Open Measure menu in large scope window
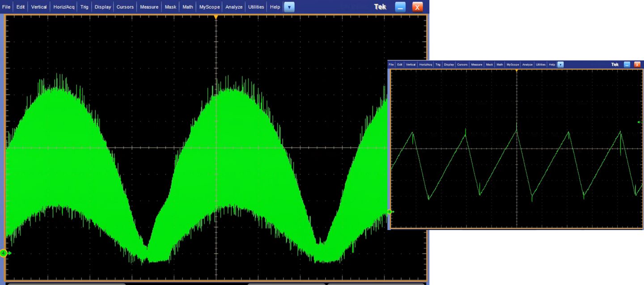Image resolution: width=644 pixels, height=285 pixels. [149, 7]
